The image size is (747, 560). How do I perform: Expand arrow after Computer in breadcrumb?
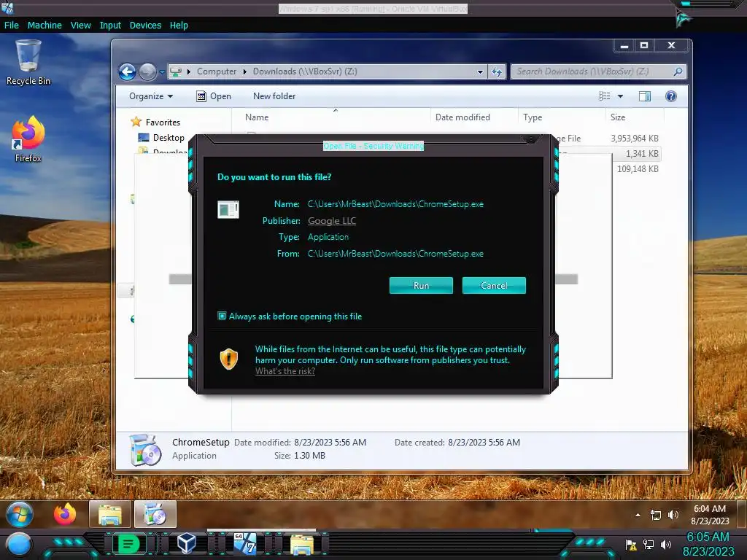(x=245, y=72)
